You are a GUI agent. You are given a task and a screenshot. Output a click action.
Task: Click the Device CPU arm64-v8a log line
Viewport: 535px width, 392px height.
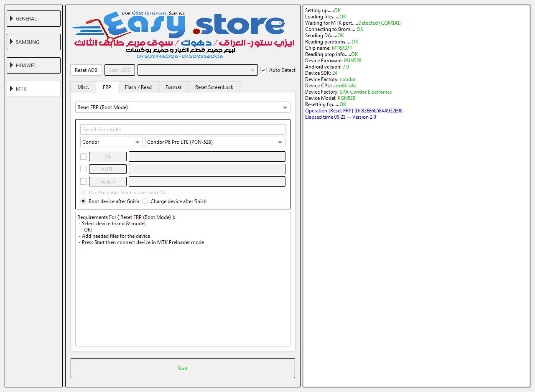pyautogui.click(x=331, y=86)
